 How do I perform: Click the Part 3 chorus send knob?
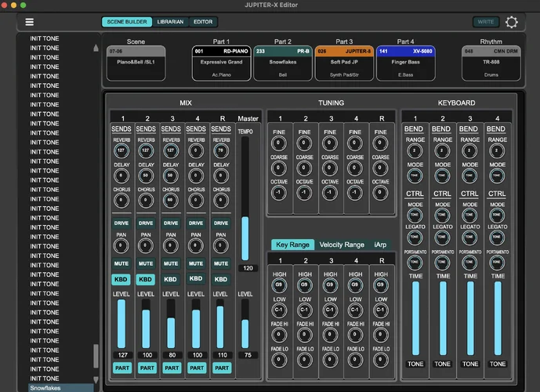point(171,200)
